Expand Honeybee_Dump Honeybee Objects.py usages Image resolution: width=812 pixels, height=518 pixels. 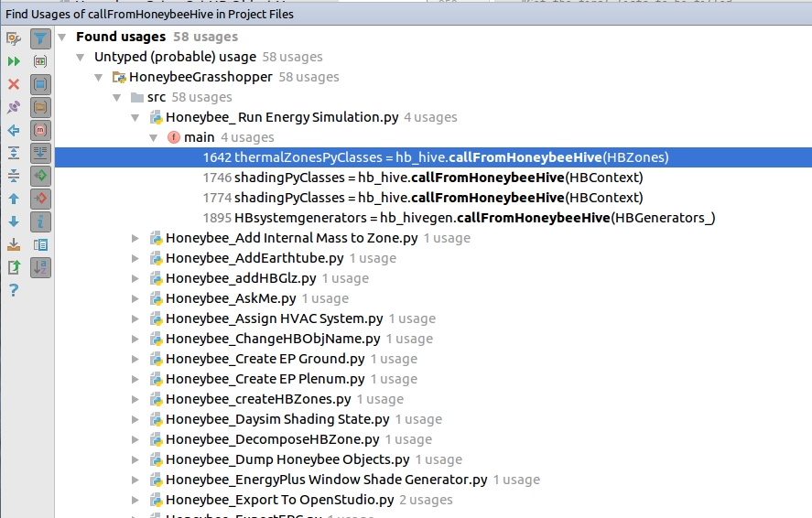135,459
